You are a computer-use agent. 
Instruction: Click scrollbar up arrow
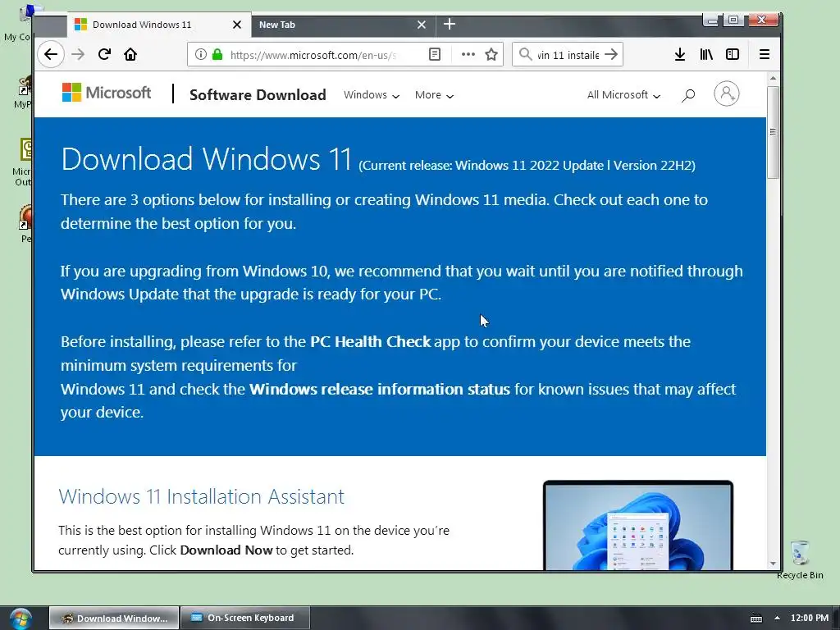click(x=773, y=78)
